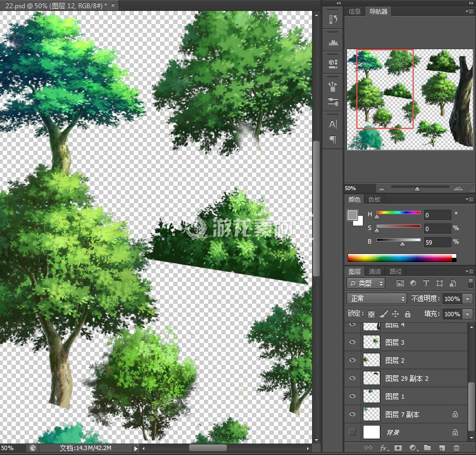Open the Paragraph panel icon
This screenshot has width=476, height=455.
point(333,139)
